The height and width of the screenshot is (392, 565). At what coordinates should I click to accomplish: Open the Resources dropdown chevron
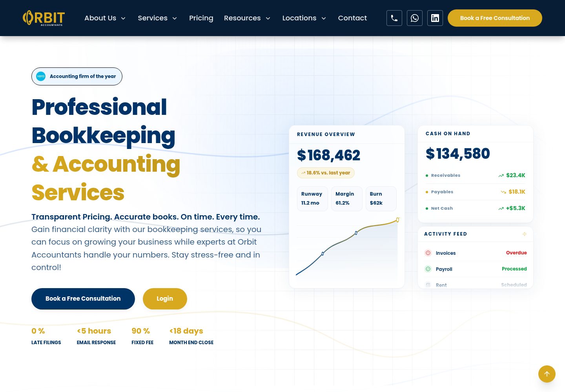click(268, 18)
